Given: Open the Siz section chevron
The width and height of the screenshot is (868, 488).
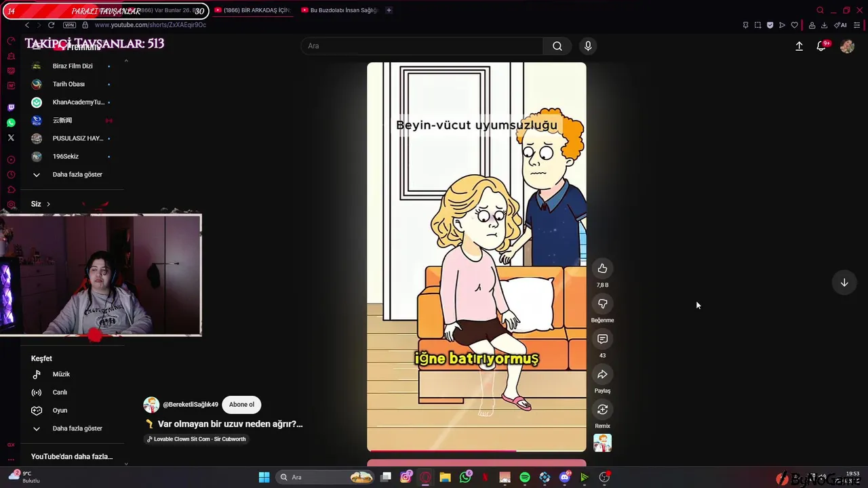Looking at the screenshot, I should tap(47, 204).
